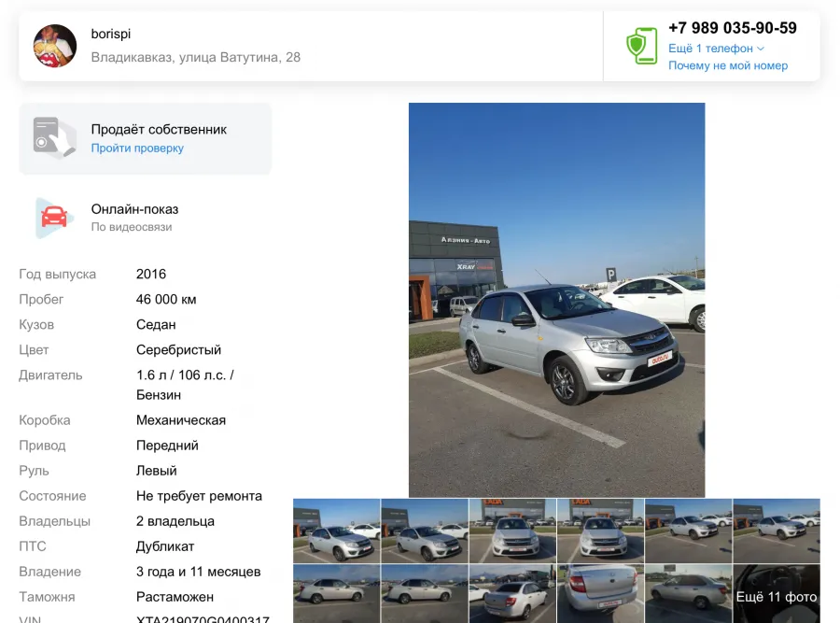The width and height of the screenshot is (840, 623).
Task: Open the main silver Lada photo
Action: click(x=556, y=300)
